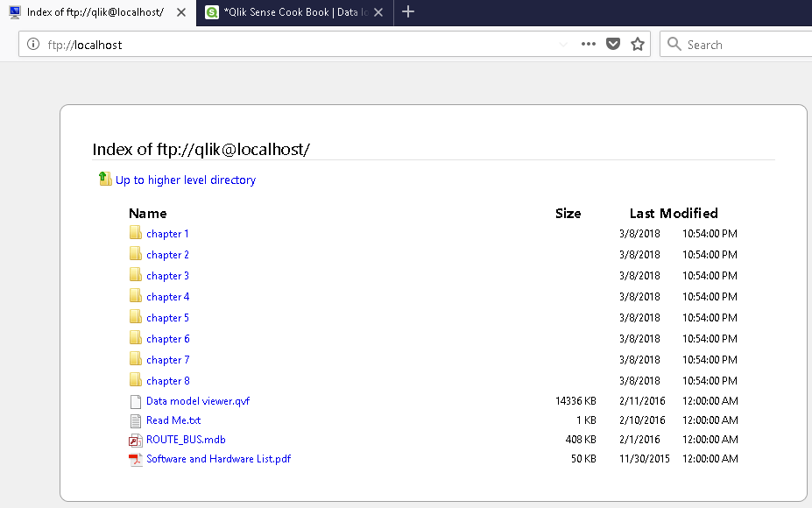The image size is (812, 508).
Task: Select the 1 KB size value
Action: pos(586,420)
